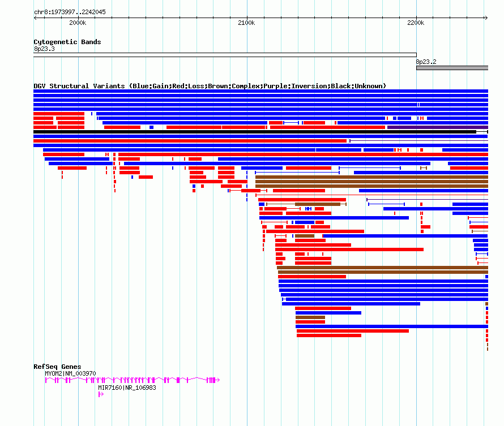Select the Cytogenetic Bands track title
504x426 pixels.
[x=67, y=42]
